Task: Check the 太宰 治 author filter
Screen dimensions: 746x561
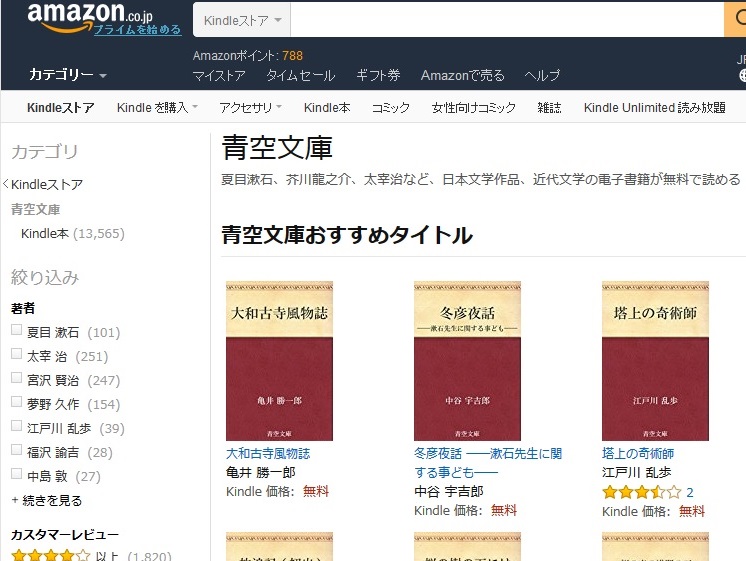Action: click(17, 354)
